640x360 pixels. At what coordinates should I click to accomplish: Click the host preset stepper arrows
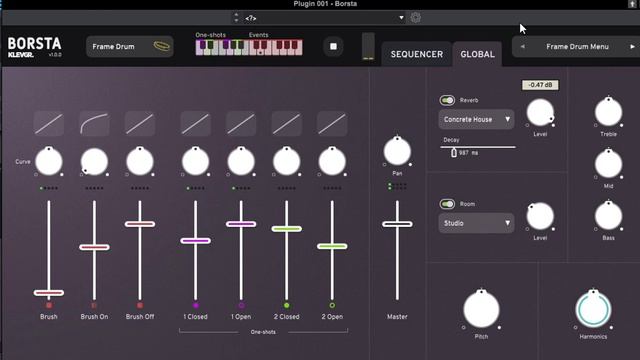(236, 18)
